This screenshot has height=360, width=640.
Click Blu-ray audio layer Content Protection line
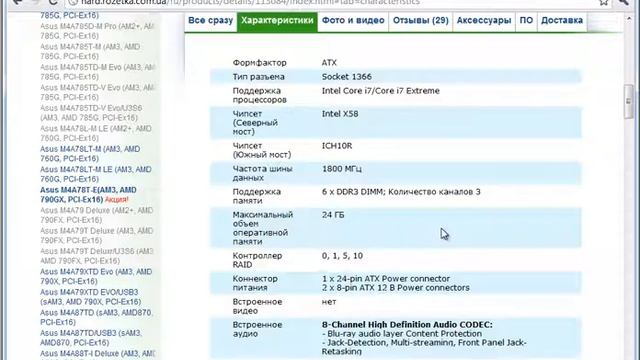402,333
